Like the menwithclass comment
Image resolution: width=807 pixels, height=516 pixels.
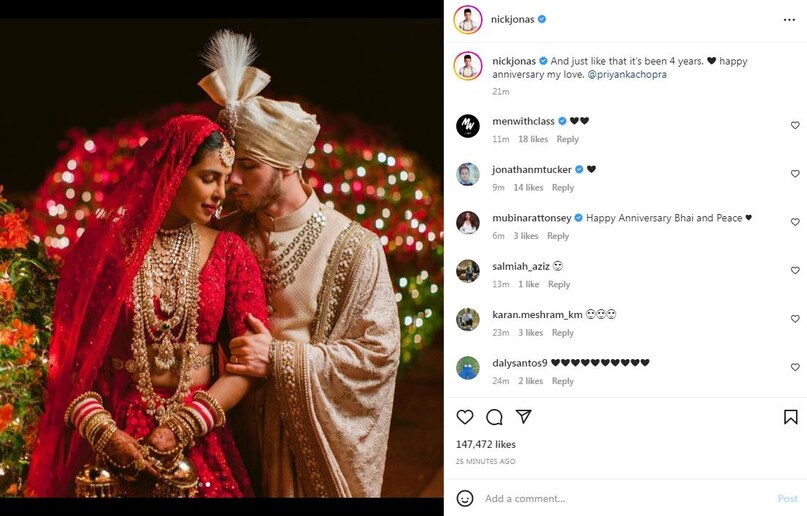click(795, 126)
